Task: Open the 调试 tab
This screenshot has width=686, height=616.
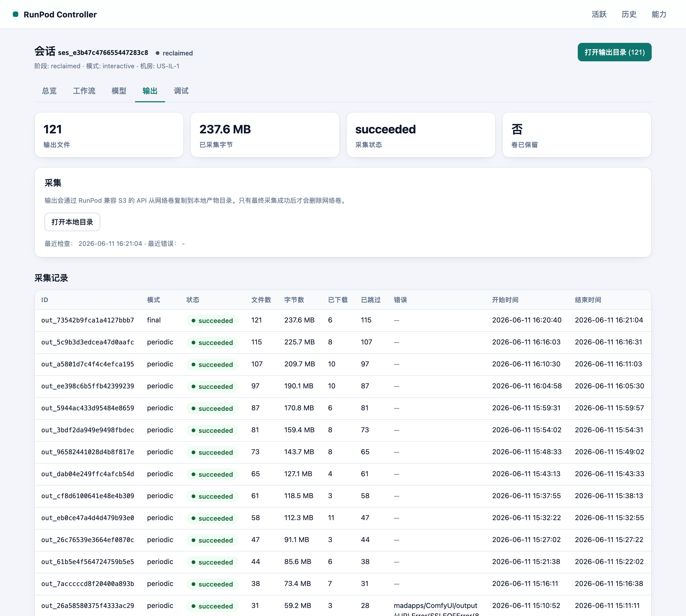Action: pyautogui.click(x=181, y=91)
